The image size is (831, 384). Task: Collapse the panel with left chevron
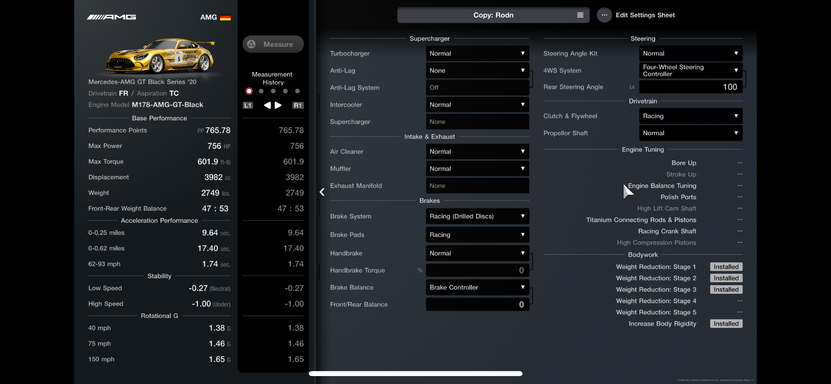point(322,192)
